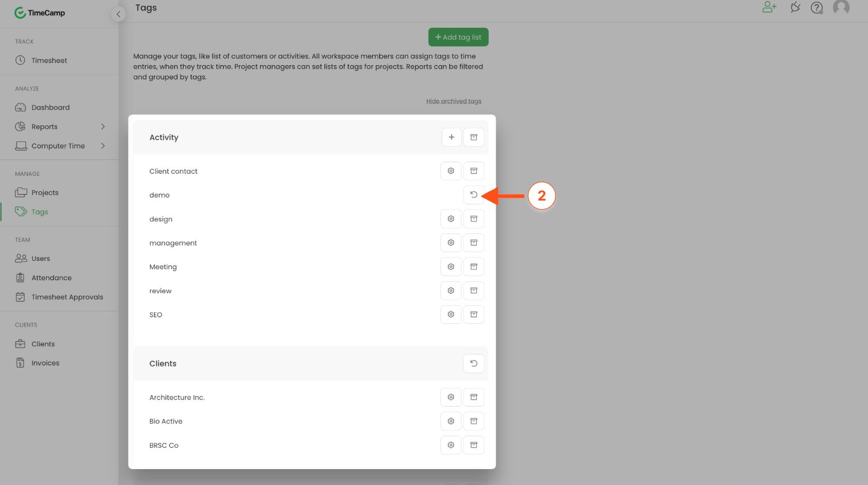Click the invite user icon

[769, 7]
